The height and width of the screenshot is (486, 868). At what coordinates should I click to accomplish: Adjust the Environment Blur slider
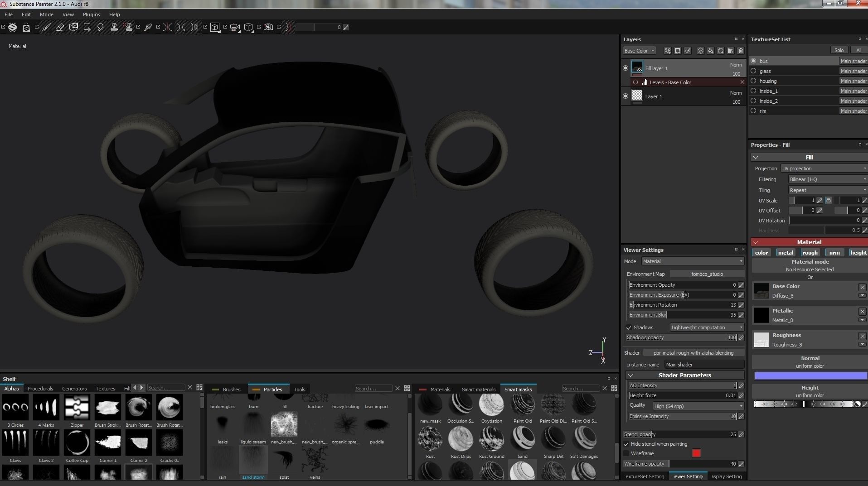(683, 315)
